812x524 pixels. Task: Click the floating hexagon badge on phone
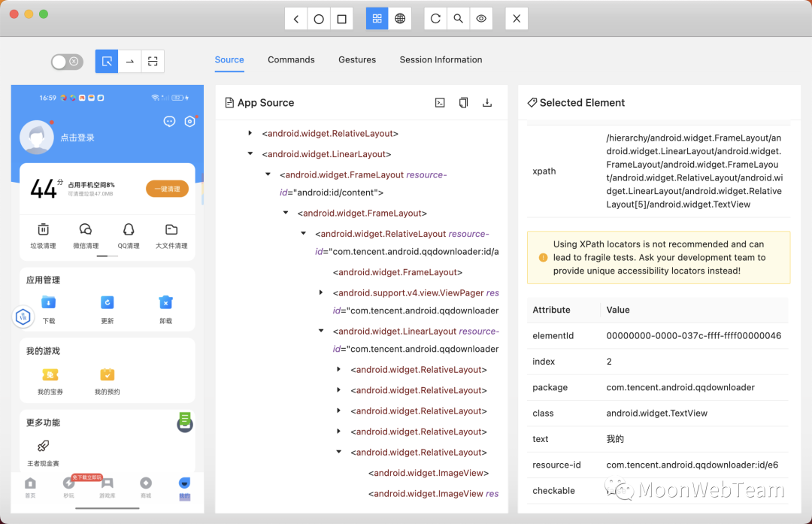(x=23, y=317)
